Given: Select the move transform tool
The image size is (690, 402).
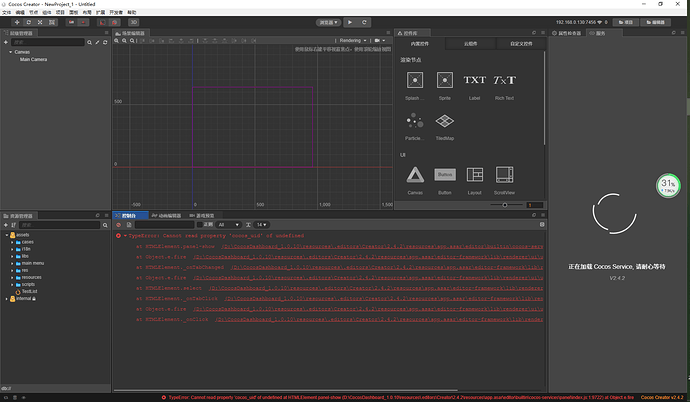Looking at the screenshot, I should tap(17, 22).
